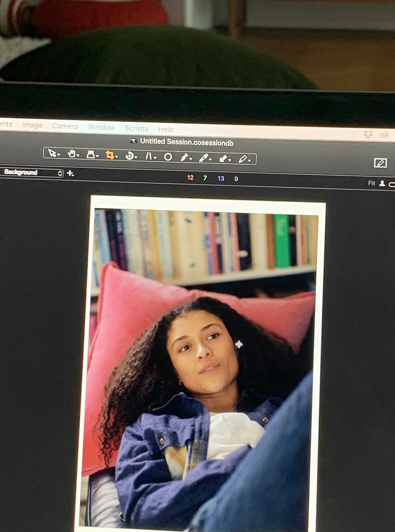Expand the Keystone tool options arrow
Image resolution: width=395 pixels, height=532 pixels.
pyautogui.click(x=155, y=158)
